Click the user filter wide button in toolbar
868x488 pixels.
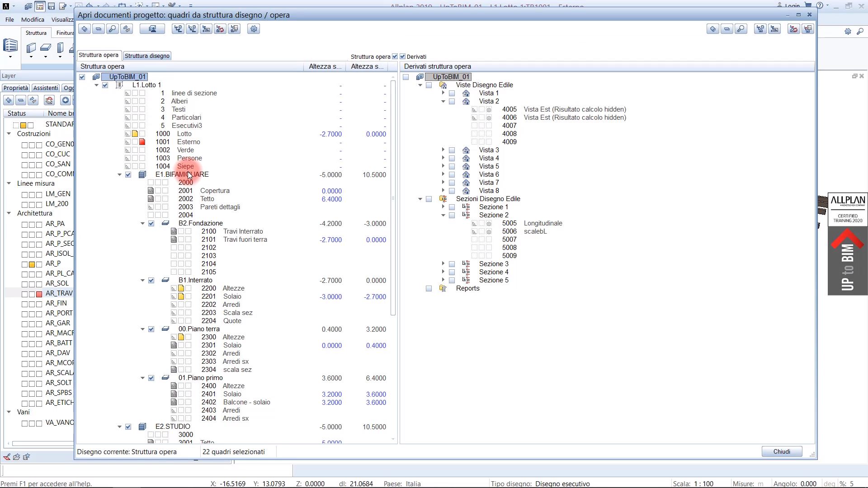coord(152,29)
